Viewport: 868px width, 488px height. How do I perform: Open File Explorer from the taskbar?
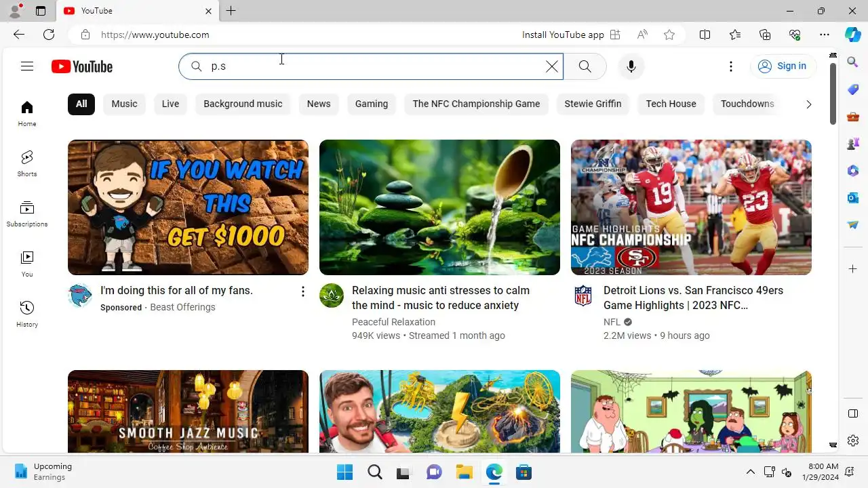pyautogui.click(x=464, y=472)
